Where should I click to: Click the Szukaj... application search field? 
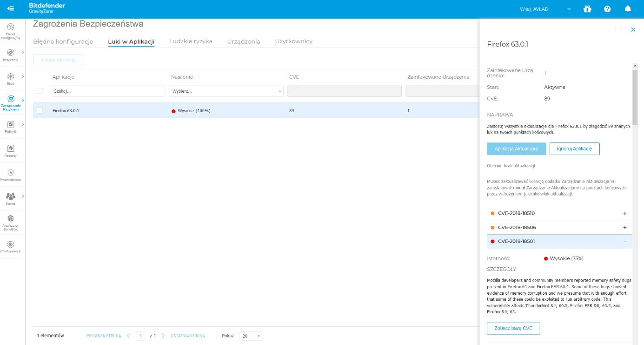pos(108,91)
